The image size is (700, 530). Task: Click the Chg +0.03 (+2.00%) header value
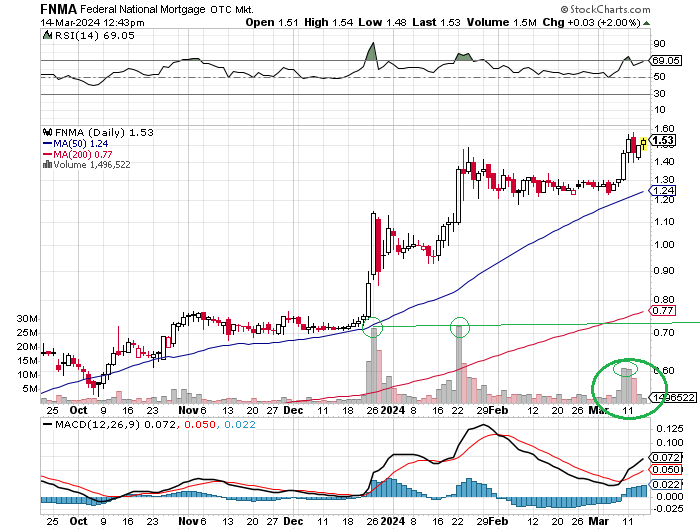pos(592,22)
